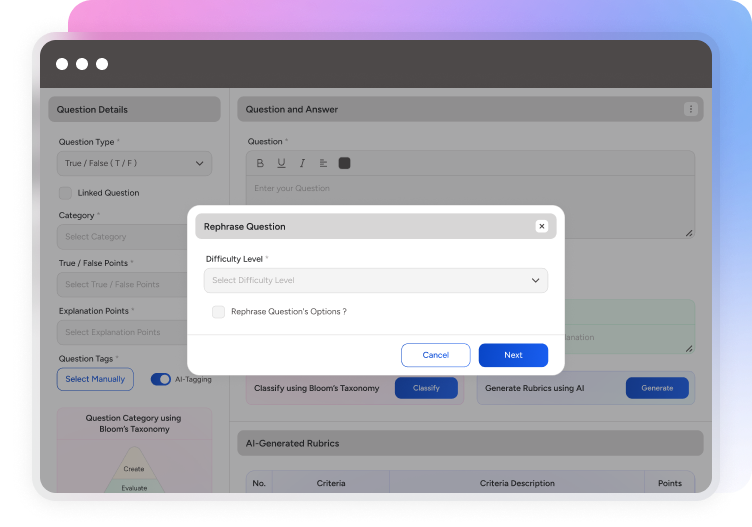Screen dimensions: 752x527
Task: Click the Generate rubrics button
Action: [657, 388]
